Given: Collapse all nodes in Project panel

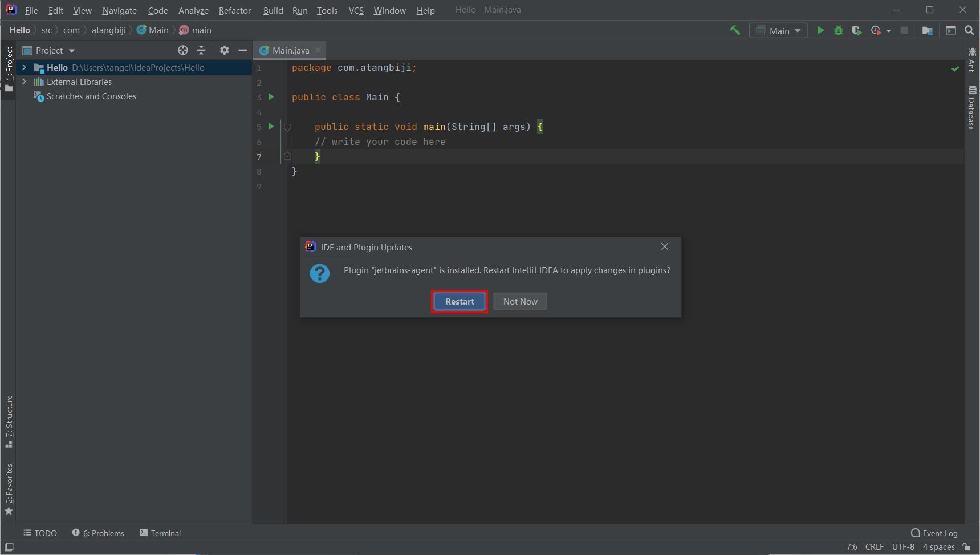Looking at the screenshot, I should [x=201, y=50].
